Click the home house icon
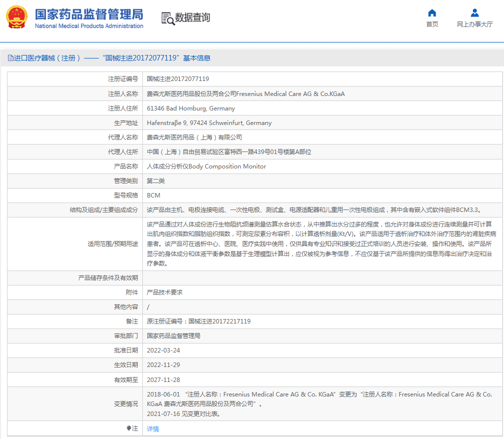The height and width of the screenshot is (439, 504). (x=432, y=12)
